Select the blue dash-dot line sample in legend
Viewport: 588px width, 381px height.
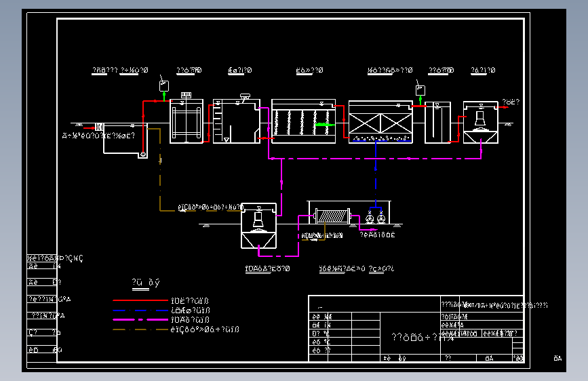140,310
